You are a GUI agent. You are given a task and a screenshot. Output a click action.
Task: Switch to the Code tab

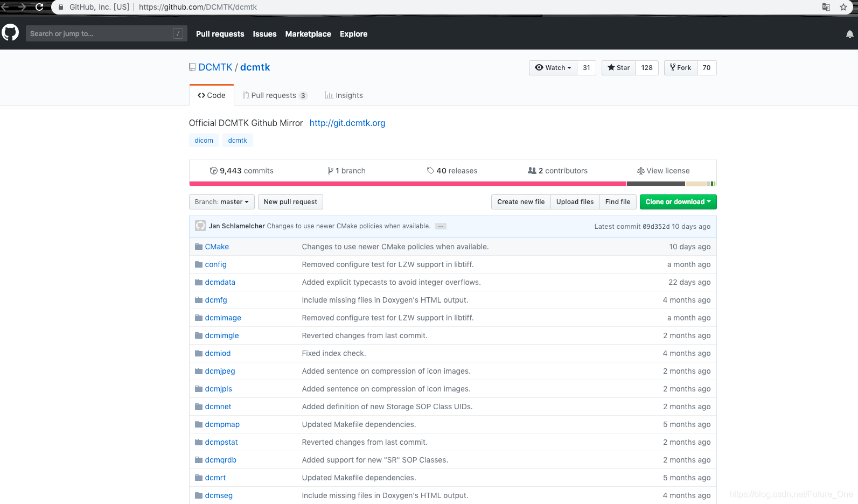click(212, 95)
